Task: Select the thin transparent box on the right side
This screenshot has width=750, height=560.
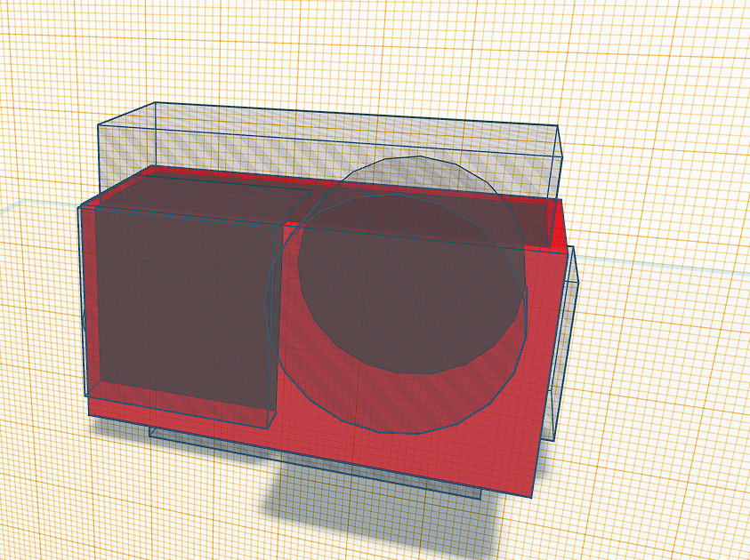Action: point(564,344)
